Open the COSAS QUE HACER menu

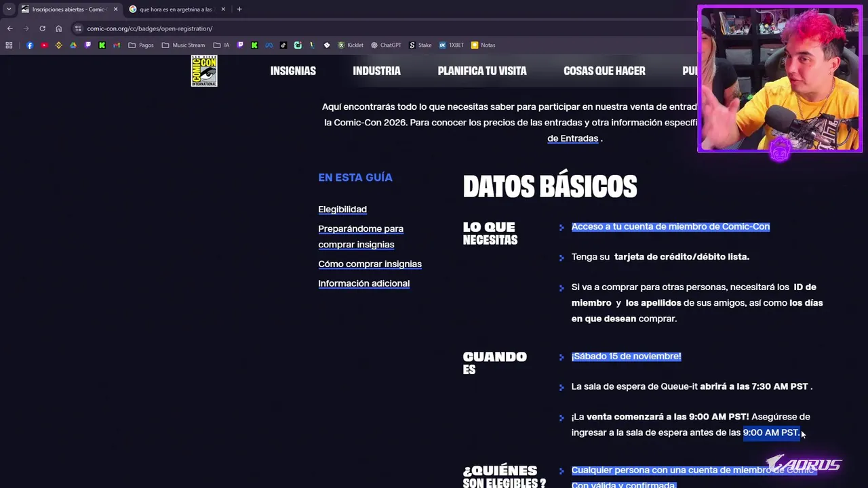[604, 70]
